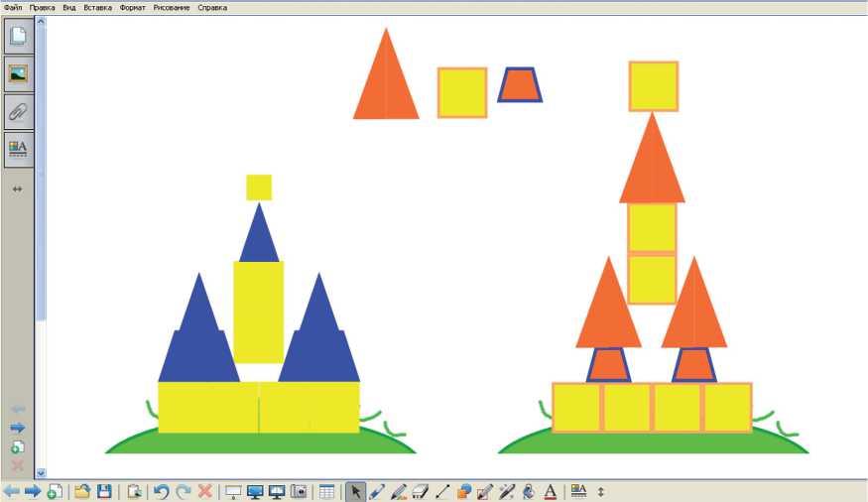Select the loose blue-outlined trapezoid at top
The image size is (868, 502).
coord(520,85)
